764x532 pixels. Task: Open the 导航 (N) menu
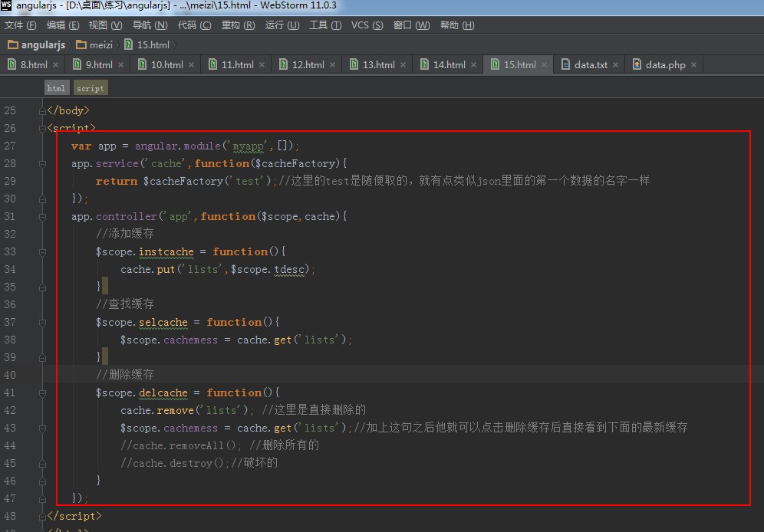coord(150,25)
